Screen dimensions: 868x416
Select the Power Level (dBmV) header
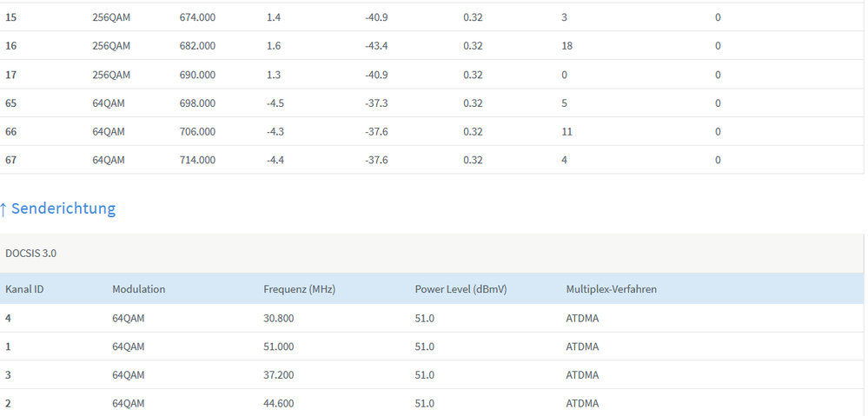(457, 289)
